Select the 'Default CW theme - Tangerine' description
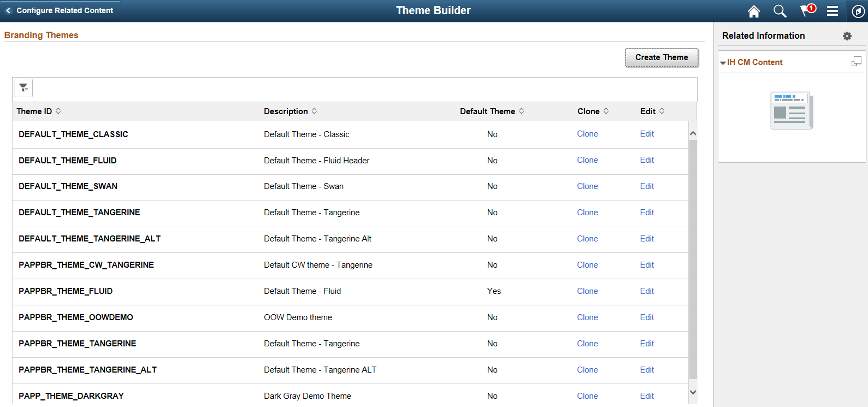The image size is (868, 407). tap(318, 265)
